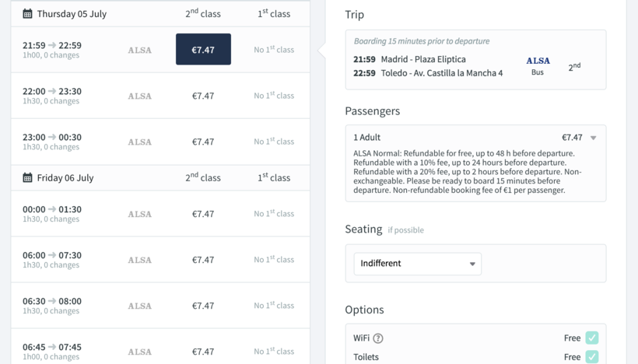Pick the €7.47 fare for the 23:00 bus
This screenshot has height=364, width=638.
(203, 142)
